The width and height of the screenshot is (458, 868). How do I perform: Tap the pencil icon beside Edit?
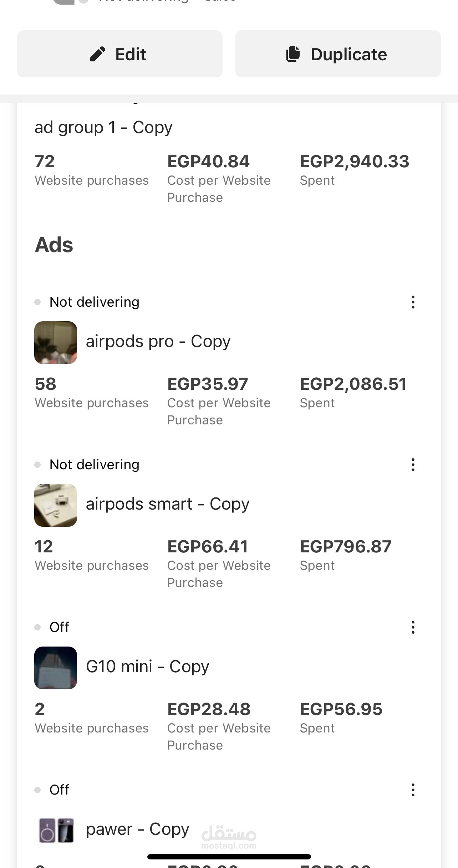97,54
